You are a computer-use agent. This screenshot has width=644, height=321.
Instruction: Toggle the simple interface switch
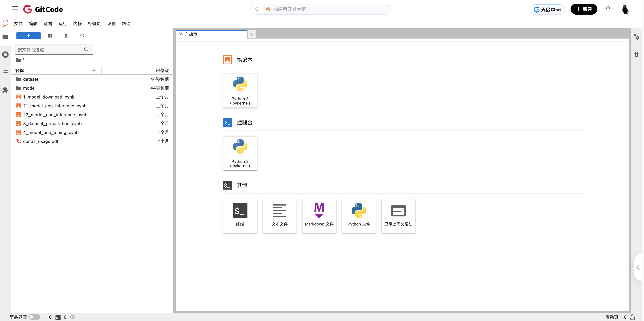coord(34,317)
